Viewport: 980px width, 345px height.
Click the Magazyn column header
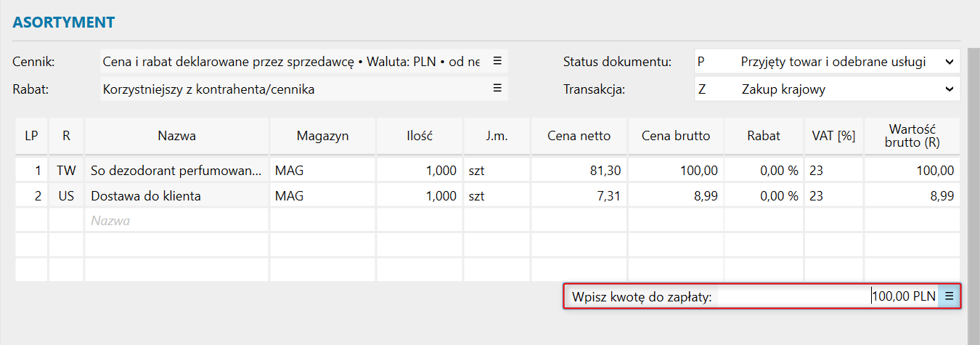322,136
